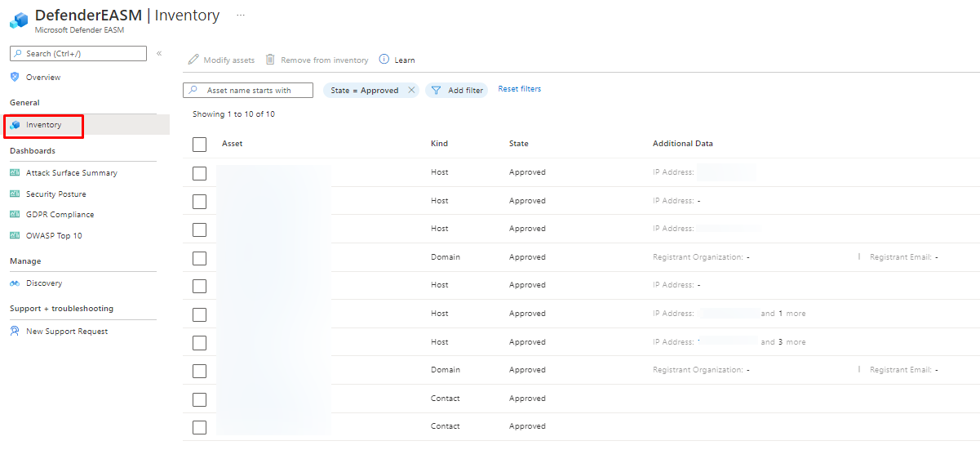Image resolution: width=980 pixels, height=450 pixels.
Task: Click the Reset filters link
Action: [519, 89]
